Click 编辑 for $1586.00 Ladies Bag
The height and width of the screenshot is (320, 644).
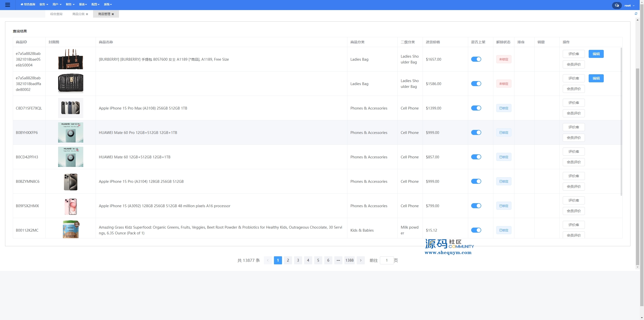(x=596, y=78)
